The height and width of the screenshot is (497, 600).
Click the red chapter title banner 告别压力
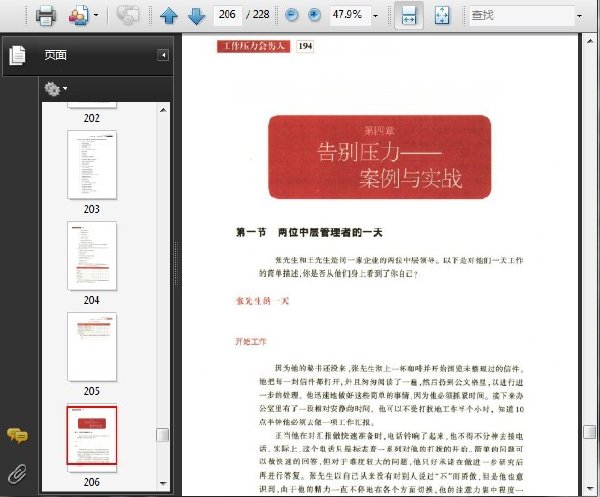(x=380, y=157)
